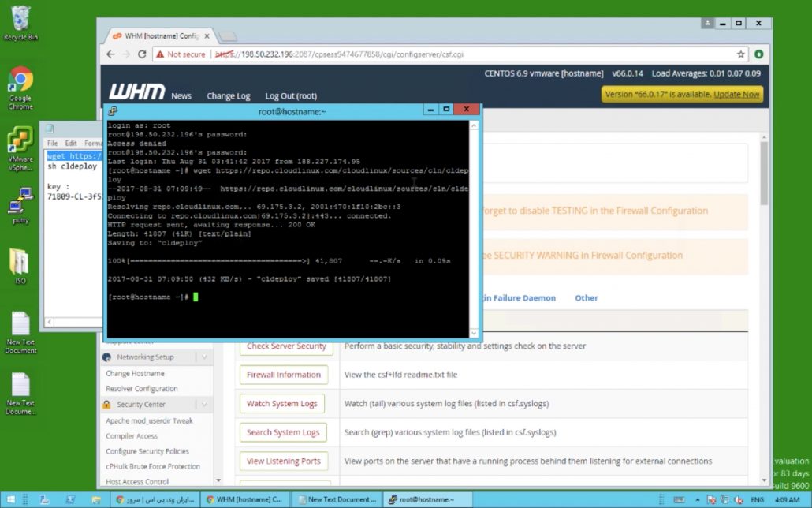The width and height of the screenshot is (812, 508).
Task: Switch to the Other tab
Action: click(x=586, y=298)
